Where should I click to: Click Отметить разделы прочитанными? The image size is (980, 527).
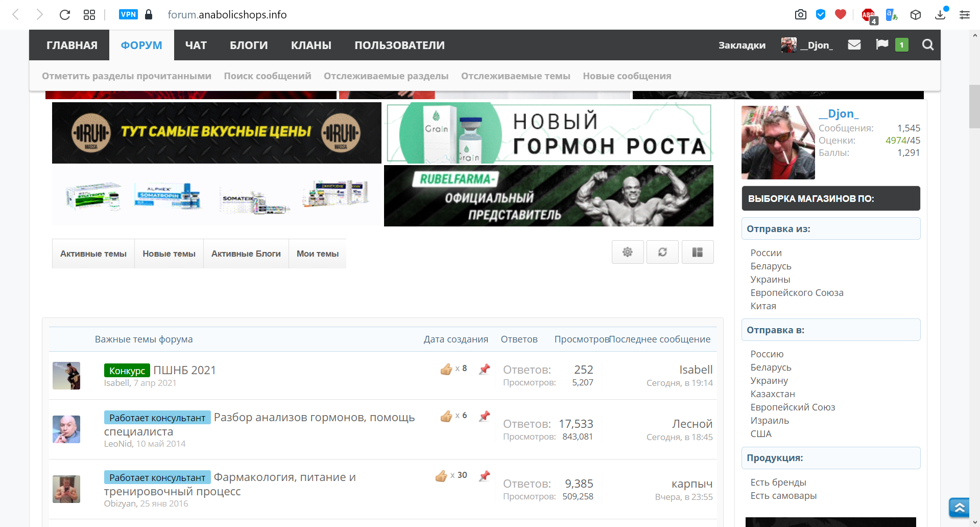pos(127,76)
